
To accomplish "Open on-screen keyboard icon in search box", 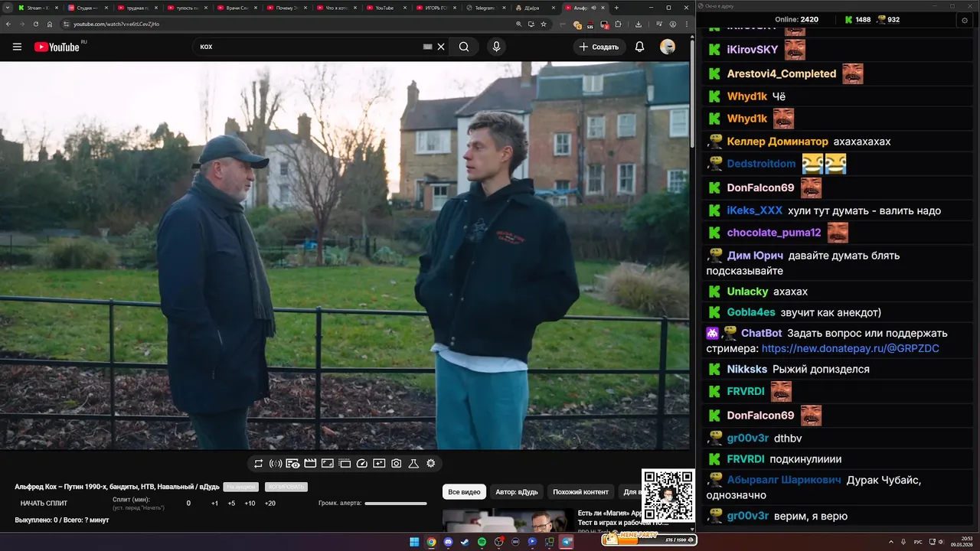I will tap(428, 47).
